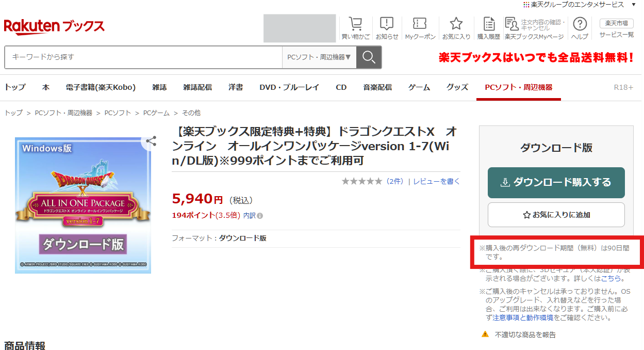Open the 内訳 points breakdown link
Viewport: 644px width, 350px height.
[250, 216]
